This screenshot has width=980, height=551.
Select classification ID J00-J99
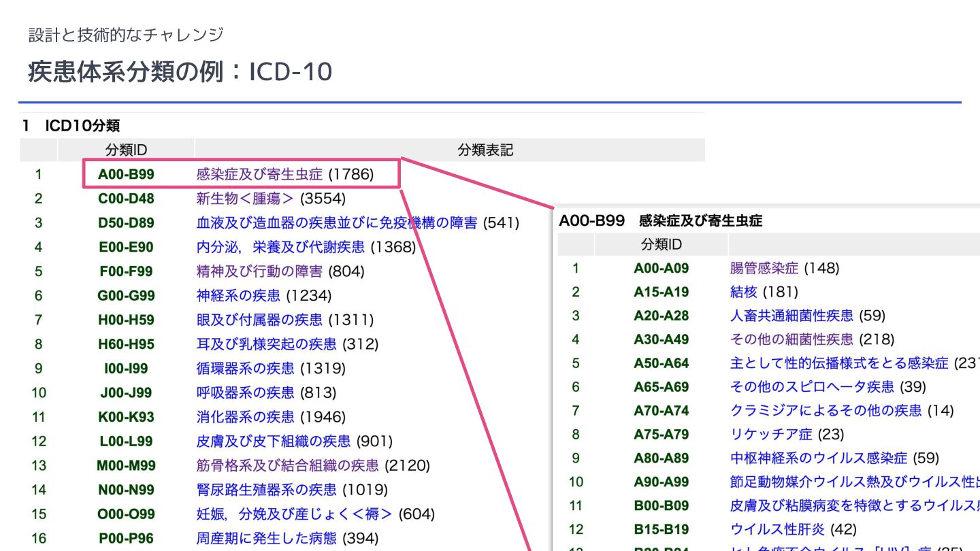pos(126,393)
